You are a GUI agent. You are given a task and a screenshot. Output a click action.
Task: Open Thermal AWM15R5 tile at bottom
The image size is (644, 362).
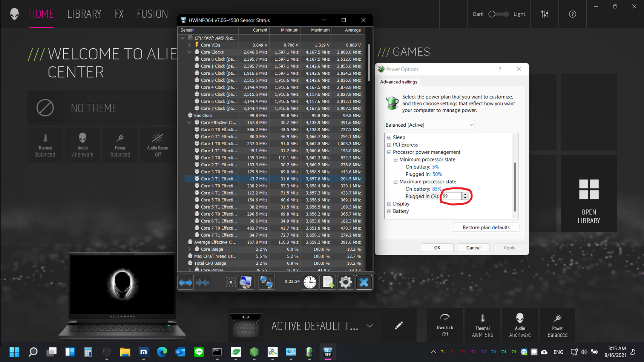coord(483,325)
